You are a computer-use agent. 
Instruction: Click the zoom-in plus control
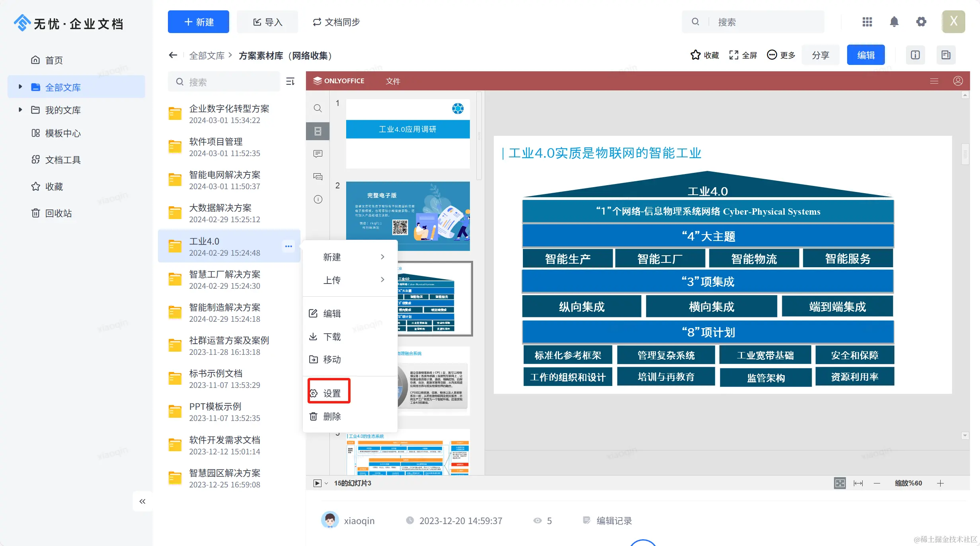[x=940, y=483]
